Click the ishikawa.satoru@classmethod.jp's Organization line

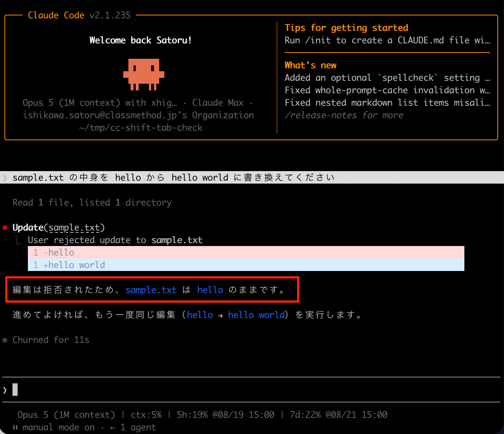tap(138, 115)
